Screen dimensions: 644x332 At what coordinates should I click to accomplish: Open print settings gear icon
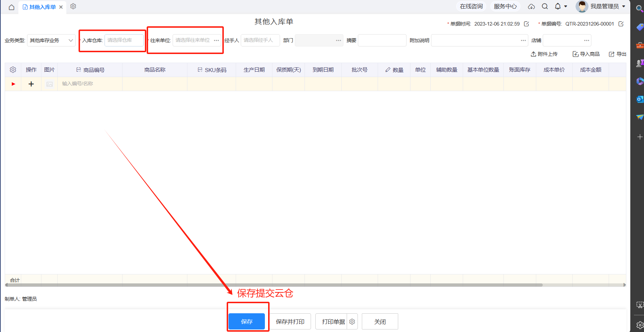pos(352,322)
